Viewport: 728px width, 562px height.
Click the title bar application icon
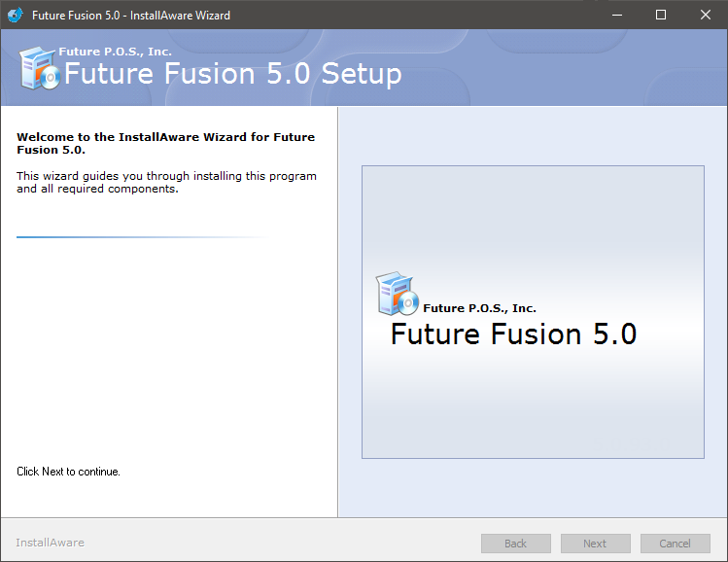[16, 15]
